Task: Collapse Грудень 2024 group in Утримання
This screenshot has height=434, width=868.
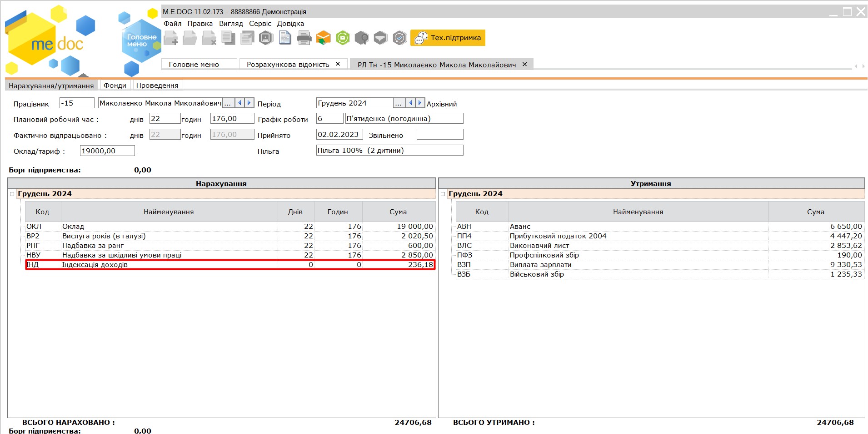Action: [443, 194]
